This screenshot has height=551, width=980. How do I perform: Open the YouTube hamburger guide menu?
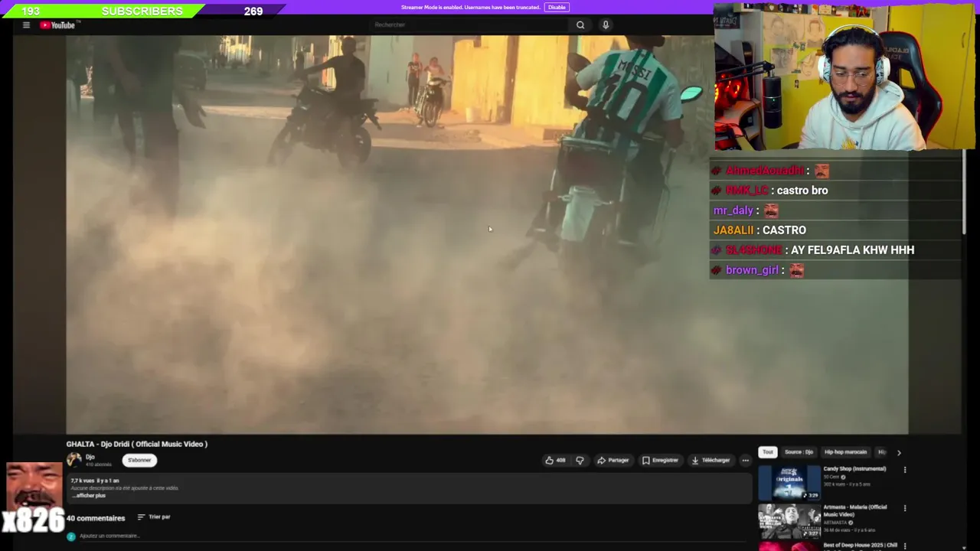(x=26, y=25)
